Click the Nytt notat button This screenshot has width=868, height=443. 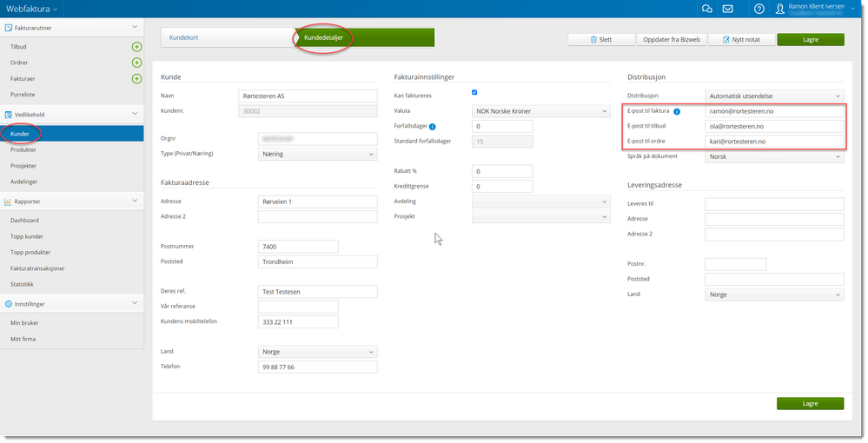click(740, 39)
